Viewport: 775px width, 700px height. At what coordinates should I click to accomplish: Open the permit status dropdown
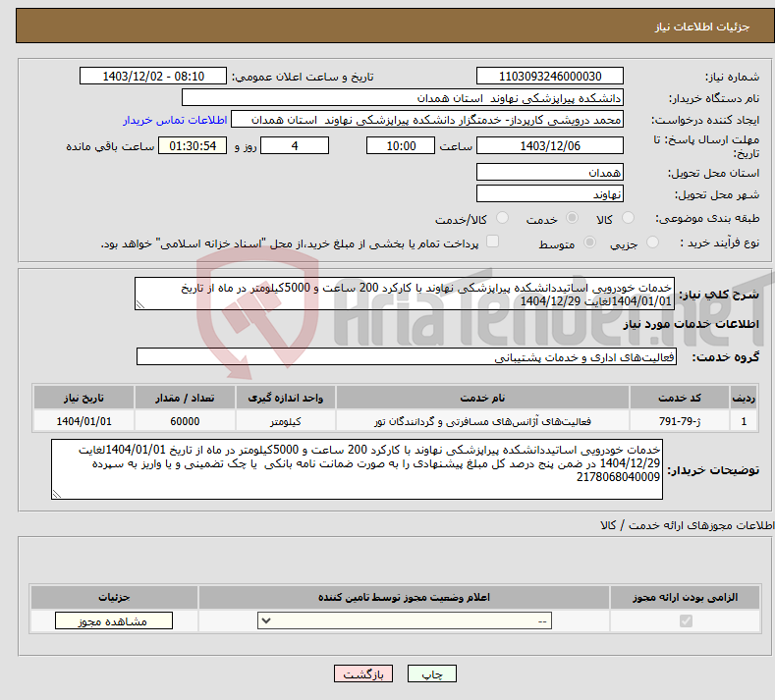(405, 620)
